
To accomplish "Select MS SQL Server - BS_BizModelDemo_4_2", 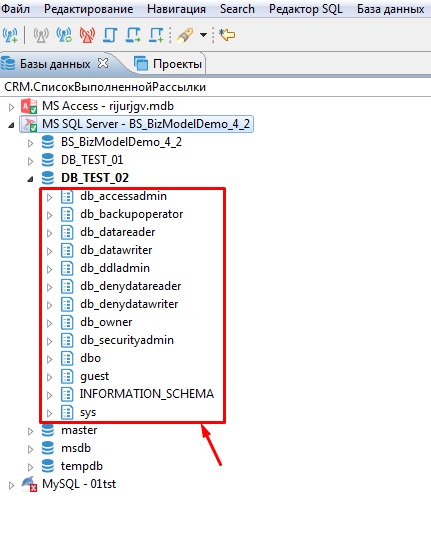I will click(146, 124).
